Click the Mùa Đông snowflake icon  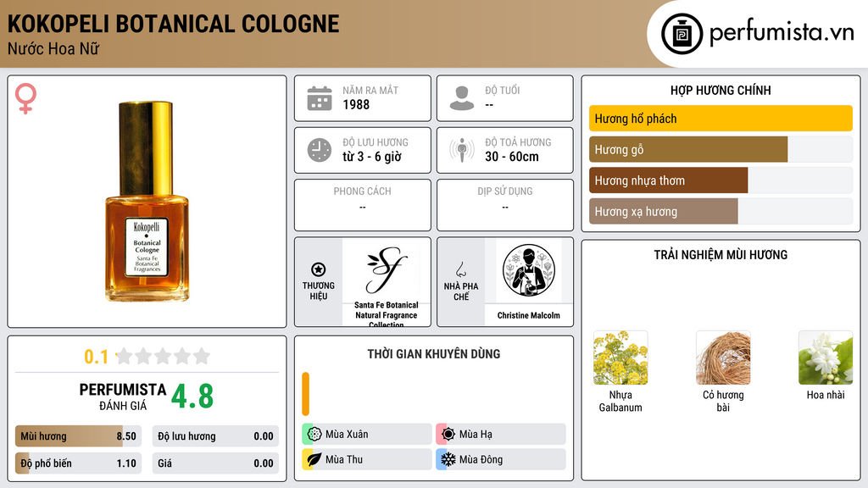coord(448,459)
